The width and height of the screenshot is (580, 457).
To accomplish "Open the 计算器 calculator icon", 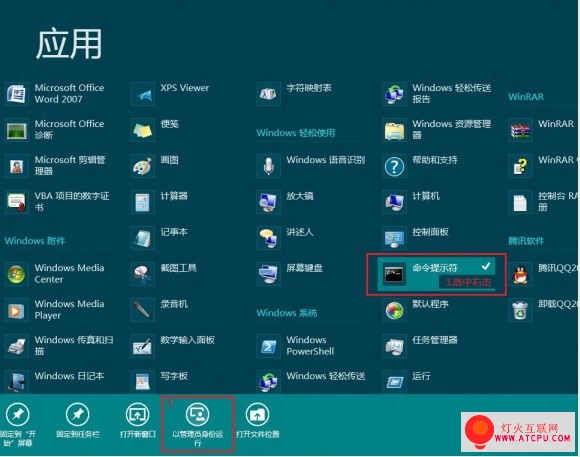I will pos(142,202).
